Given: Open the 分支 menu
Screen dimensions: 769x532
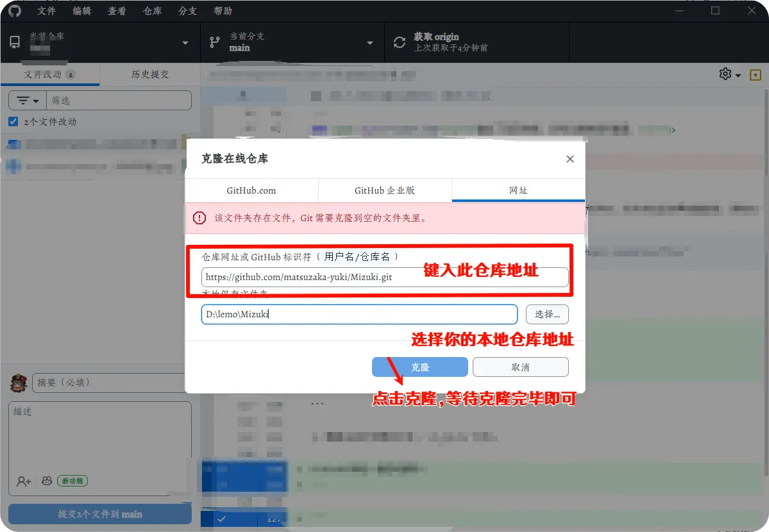Looking at the screenshot, I should 188,11.
